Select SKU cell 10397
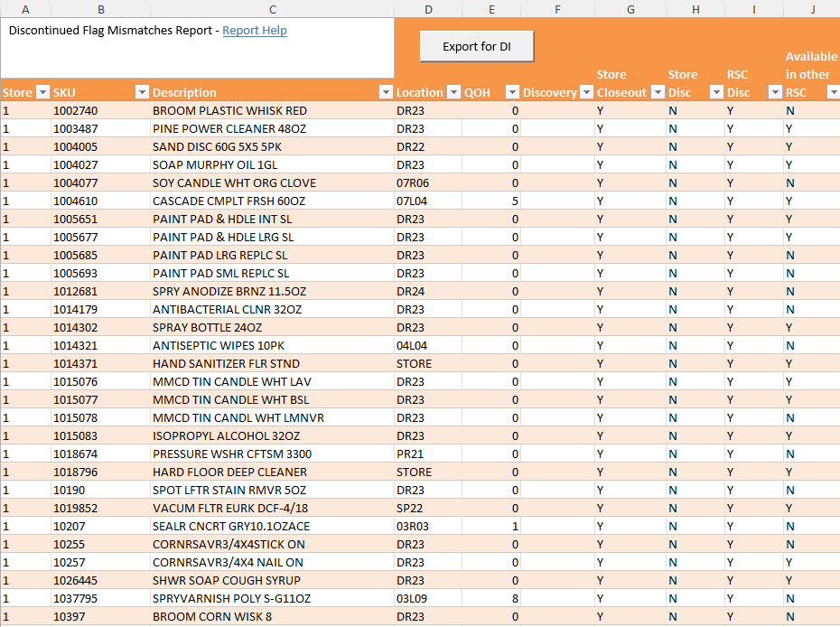The height and width of the screenshot is (627, 840). point(101,617)
